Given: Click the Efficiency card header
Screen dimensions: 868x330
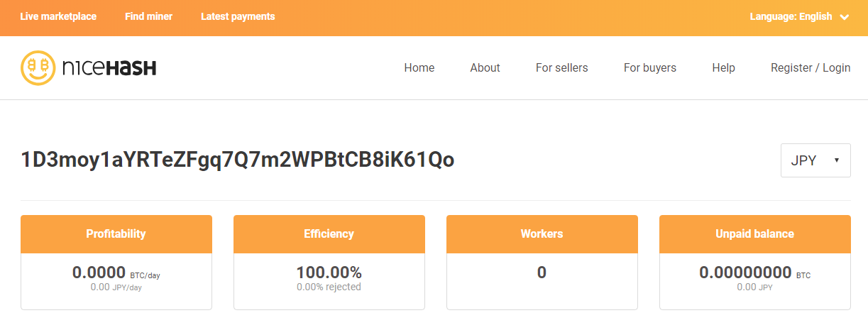Looking at the screenshot, I should pos(329,233).
